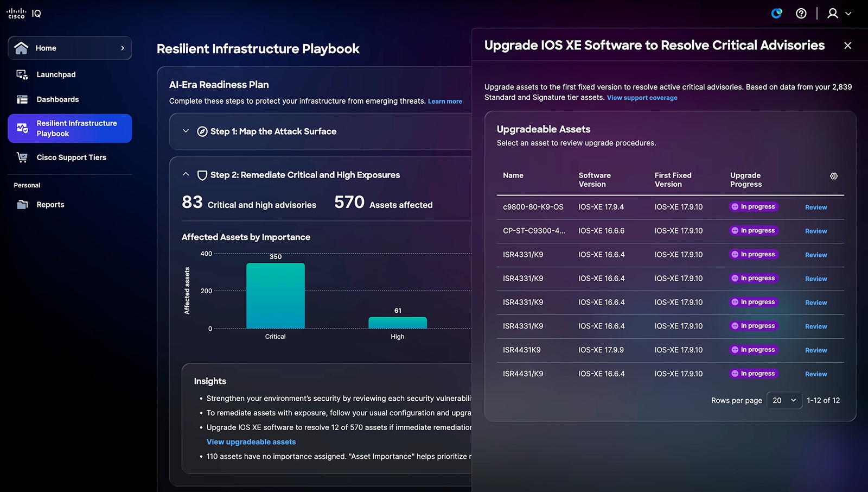Open the user profile icon
868x492 pixels.
pos(833,14)
